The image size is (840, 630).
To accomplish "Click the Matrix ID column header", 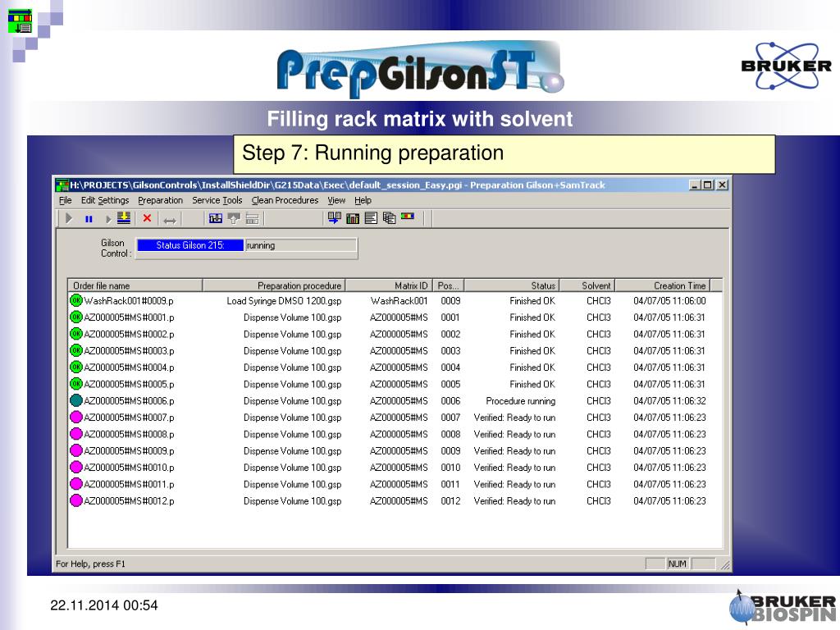I will 388,285.
